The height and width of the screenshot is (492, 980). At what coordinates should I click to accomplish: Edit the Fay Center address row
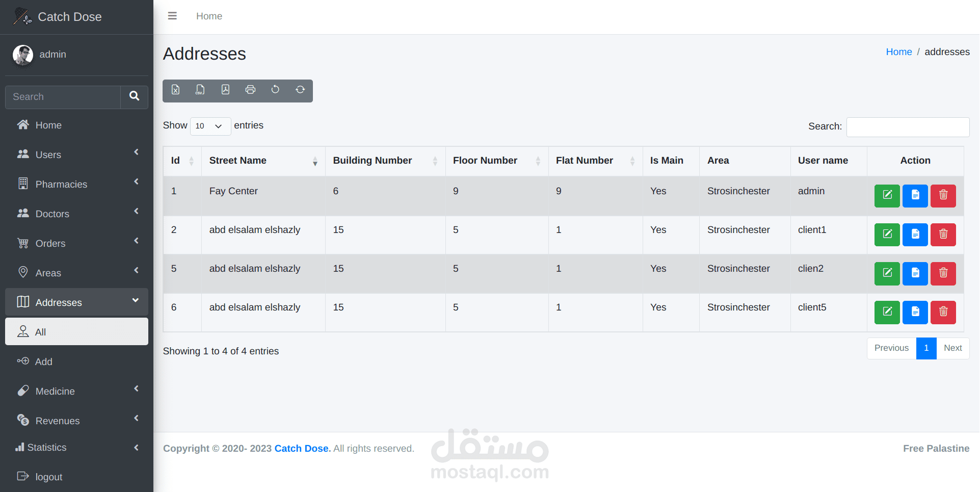887,195
